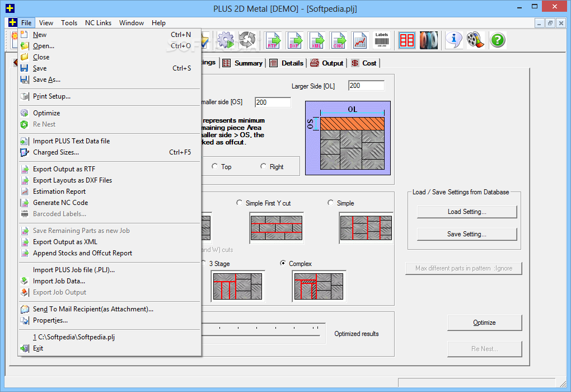Viewport: 571px width, 392px height.
Task: Select the Simple cut radio button
Action: [x=331, y=203]
